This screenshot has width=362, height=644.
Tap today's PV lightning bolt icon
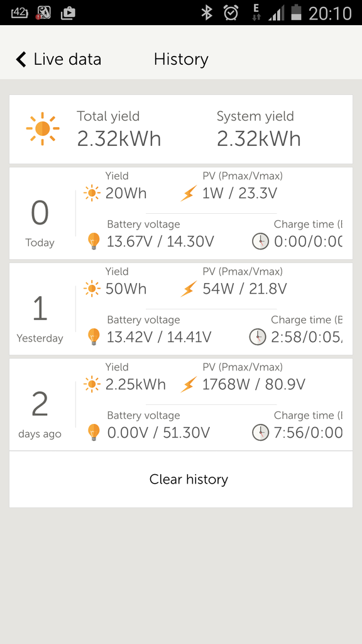[189, 193]
